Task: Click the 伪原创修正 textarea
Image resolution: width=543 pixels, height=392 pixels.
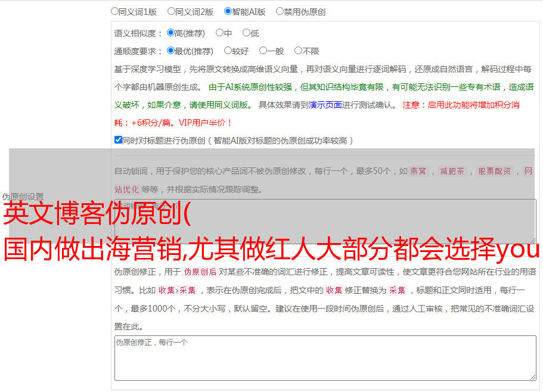Action: (325, 358)
